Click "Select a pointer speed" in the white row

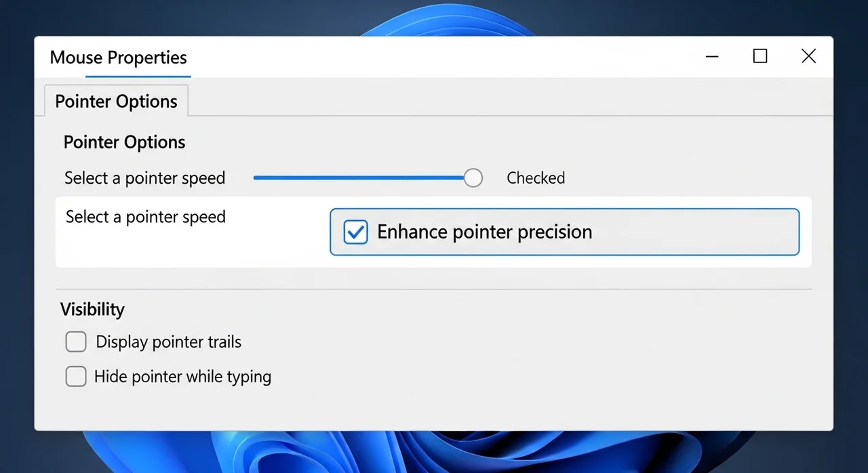145,218
